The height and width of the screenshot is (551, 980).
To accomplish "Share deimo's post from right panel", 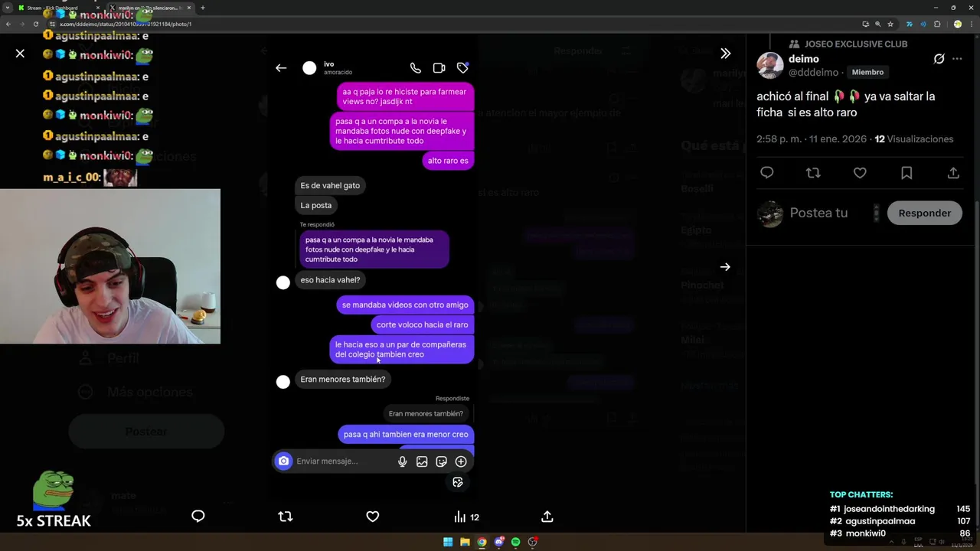I will [953, 173].
